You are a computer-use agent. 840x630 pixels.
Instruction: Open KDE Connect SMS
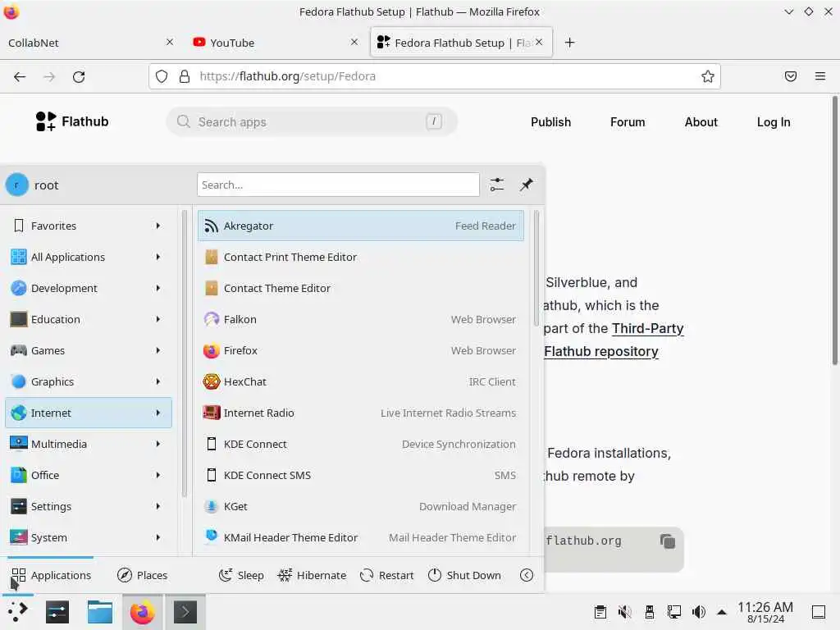coord(361,475)
